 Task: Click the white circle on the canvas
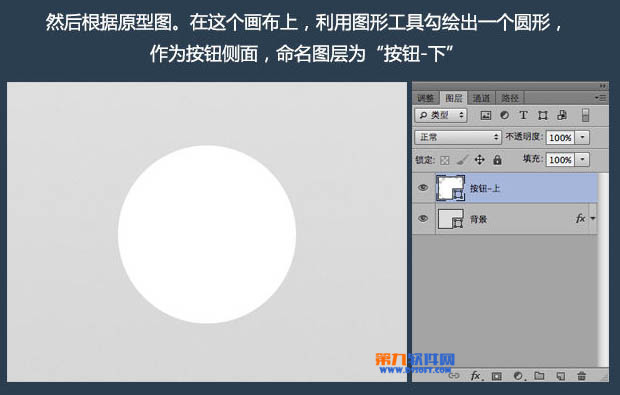207,234
